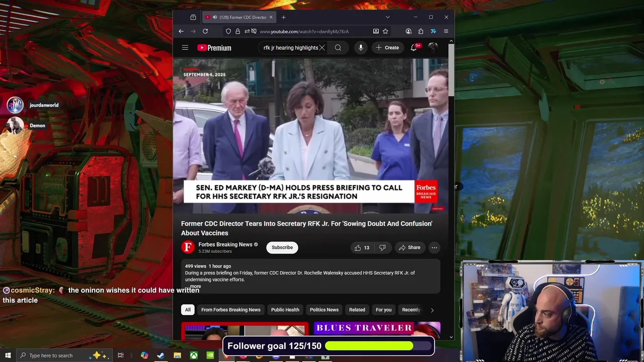Open YouTube notifications bell
This screenshot has width=644, height=362.
(414, 48)
